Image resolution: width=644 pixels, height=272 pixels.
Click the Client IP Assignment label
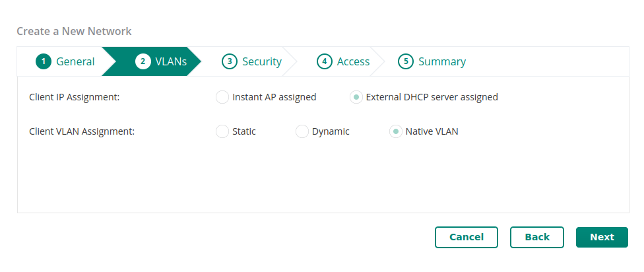tap(75, 97)
